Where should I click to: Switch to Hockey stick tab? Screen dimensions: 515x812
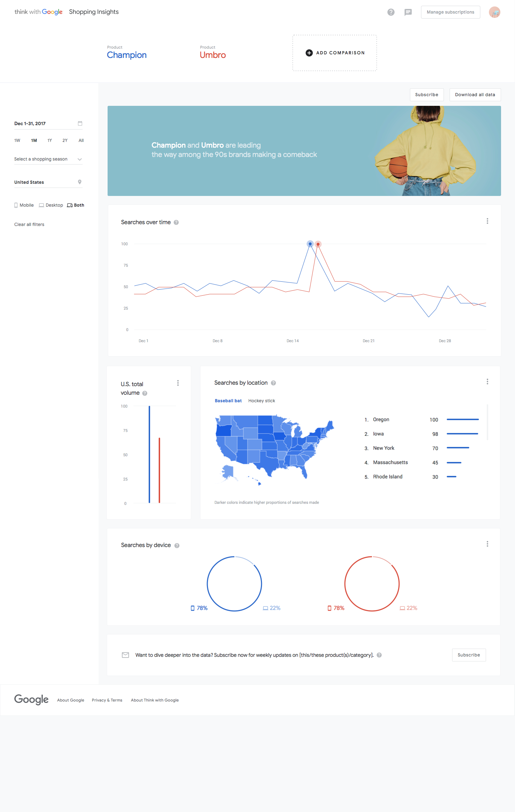pos(262,401)
